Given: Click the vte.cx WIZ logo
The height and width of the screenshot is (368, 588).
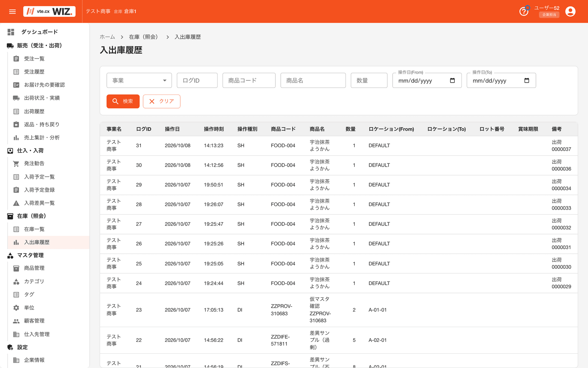Looking at the screenshot, I should pyautogui.click(x=49, y=11).
